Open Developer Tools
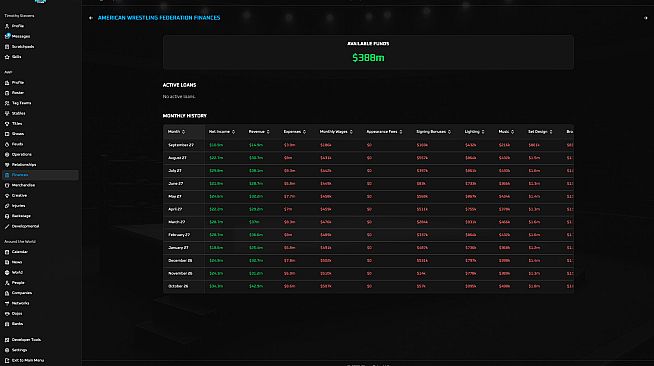 [x=23, y=340]
